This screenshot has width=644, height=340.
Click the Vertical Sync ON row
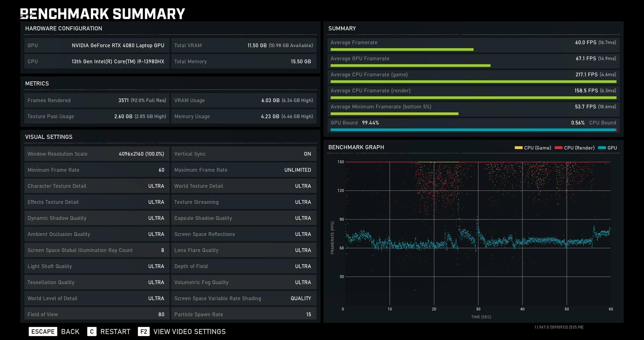244,154
